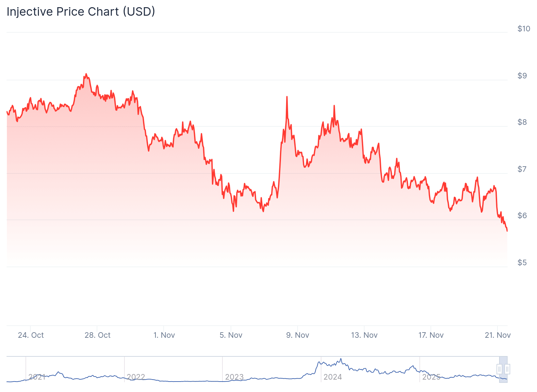Click the "1. Nov" axis label
Screen dimensions: 537x392
(x=165, y=335)
